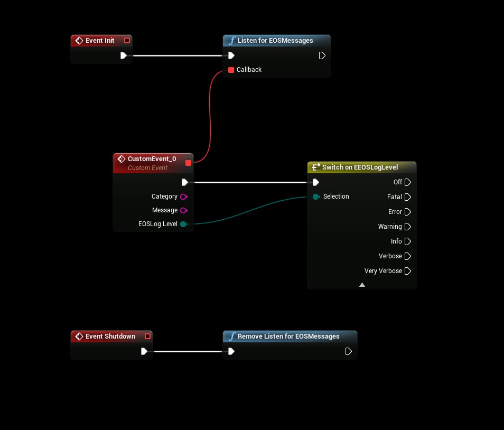Click CustomEvent_0 red delegate output pin
Screen dimensions: 504x430
click(x=188, y=163)
